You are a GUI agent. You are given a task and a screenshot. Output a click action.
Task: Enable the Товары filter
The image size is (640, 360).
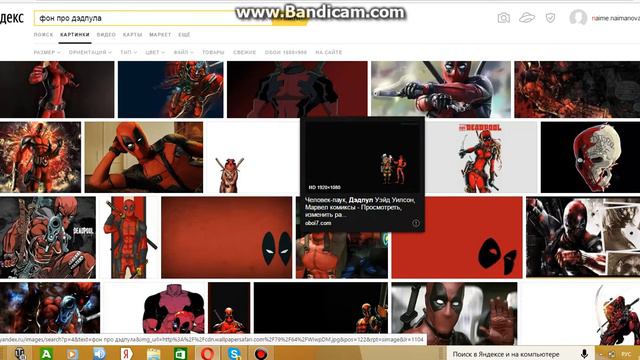click(213, 52)
